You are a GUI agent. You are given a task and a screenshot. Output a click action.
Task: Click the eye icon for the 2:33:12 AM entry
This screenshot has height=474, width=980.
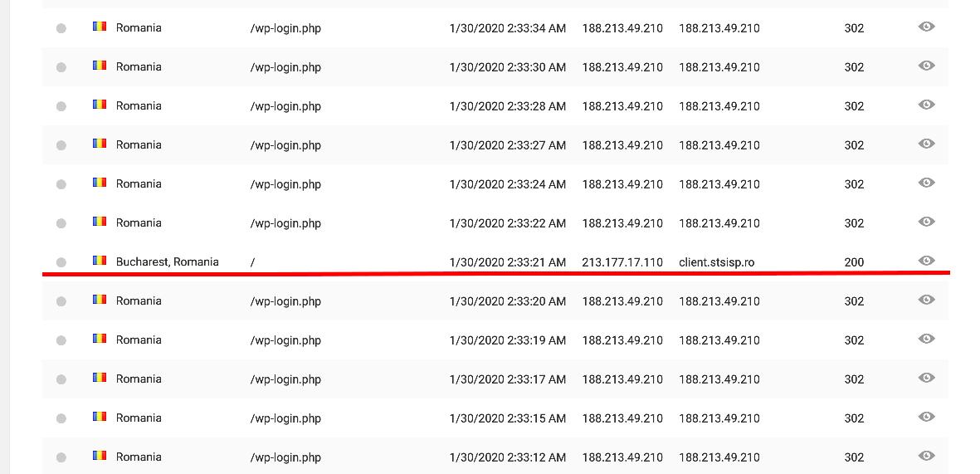(926, 457)
